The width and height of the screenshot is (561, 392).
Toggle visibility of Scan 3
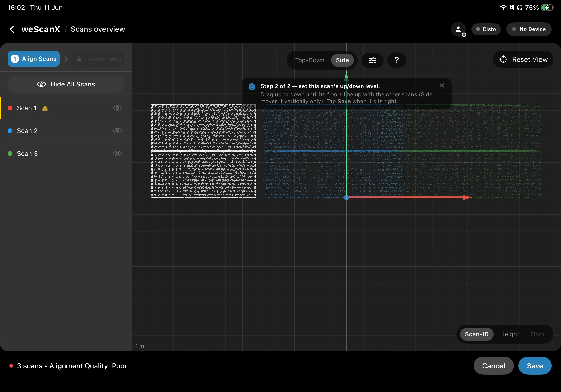[x=117, y=153]
